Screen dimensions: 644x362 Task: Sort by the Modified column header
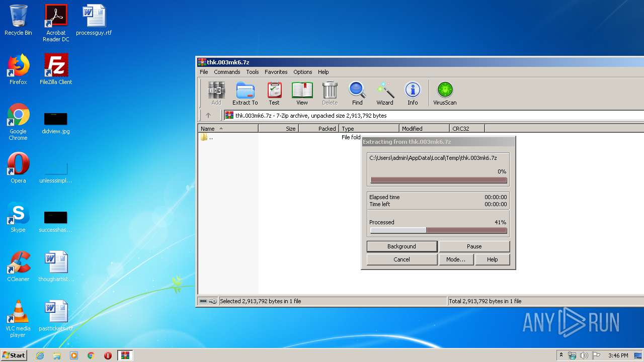(424, 129)
